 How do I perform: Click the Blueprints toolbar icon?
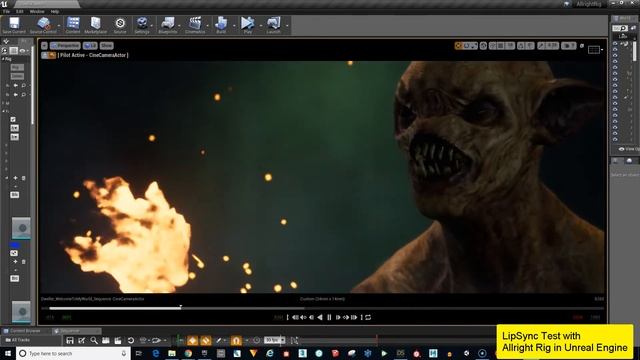168,23
